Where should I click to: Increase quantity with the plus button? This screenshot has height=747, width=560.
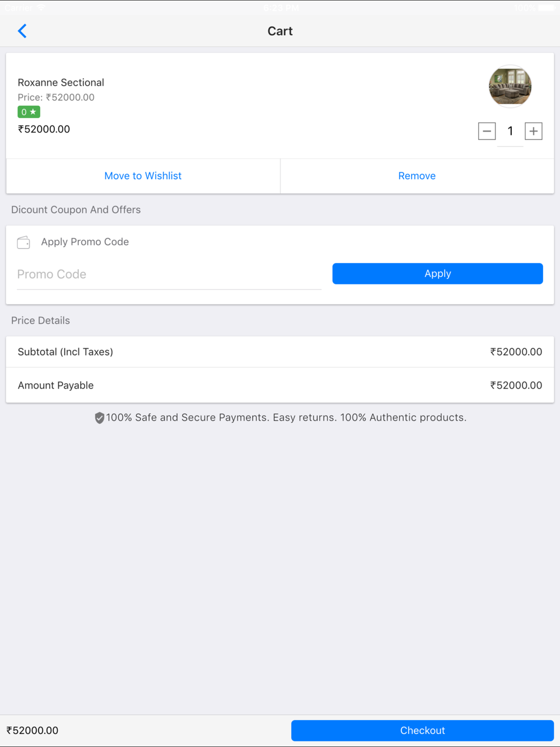click(533, 131)
